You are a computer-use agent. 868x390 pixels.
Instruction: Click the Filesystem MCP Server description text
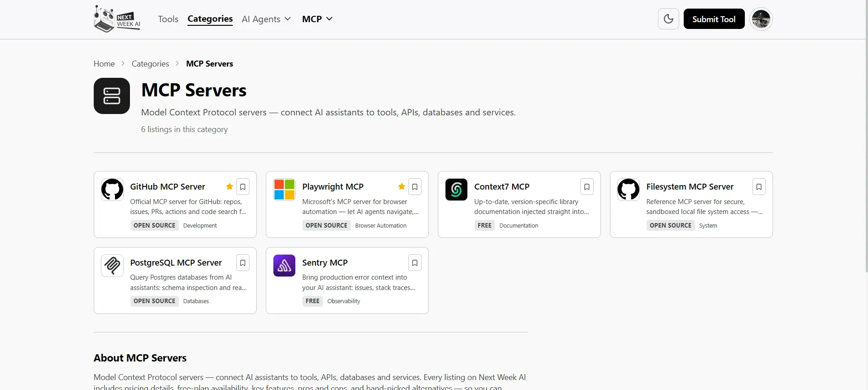click(705, 207)
